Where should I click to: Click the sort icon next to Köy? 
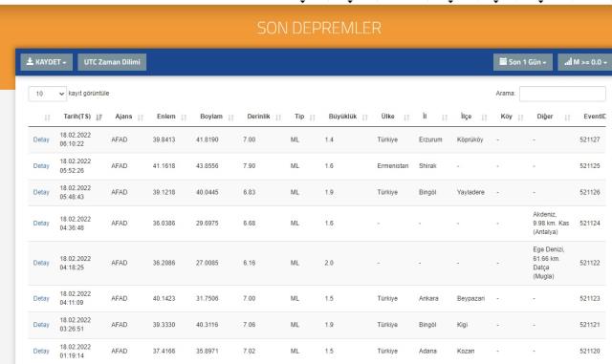tap(520, 118)
